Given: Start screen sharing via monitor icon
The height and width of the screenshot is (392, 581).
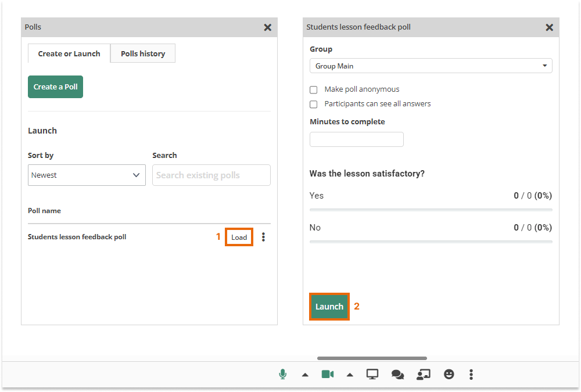Looking at the screenshot, I should pos(372,374).
